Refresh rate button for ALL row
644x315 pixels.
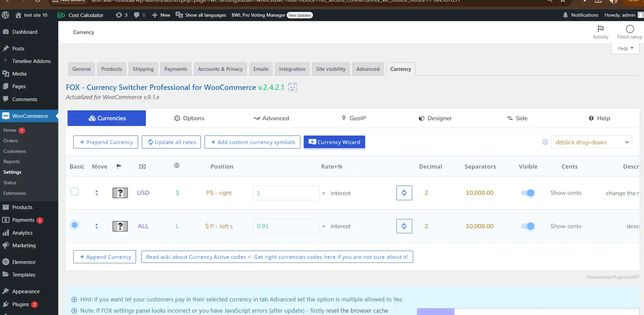pyautogui.click(x=404, y=226)
